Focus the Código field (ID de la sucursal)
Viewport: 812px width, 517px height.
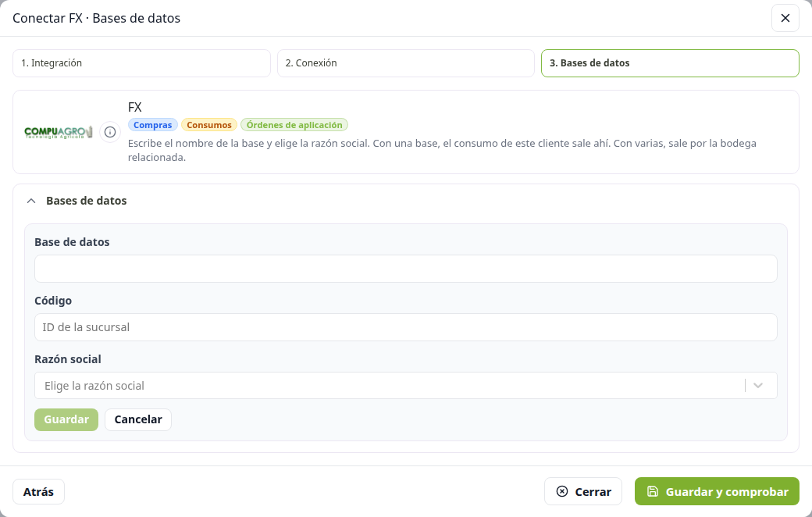pyautogui.click(x=405, y=327)
